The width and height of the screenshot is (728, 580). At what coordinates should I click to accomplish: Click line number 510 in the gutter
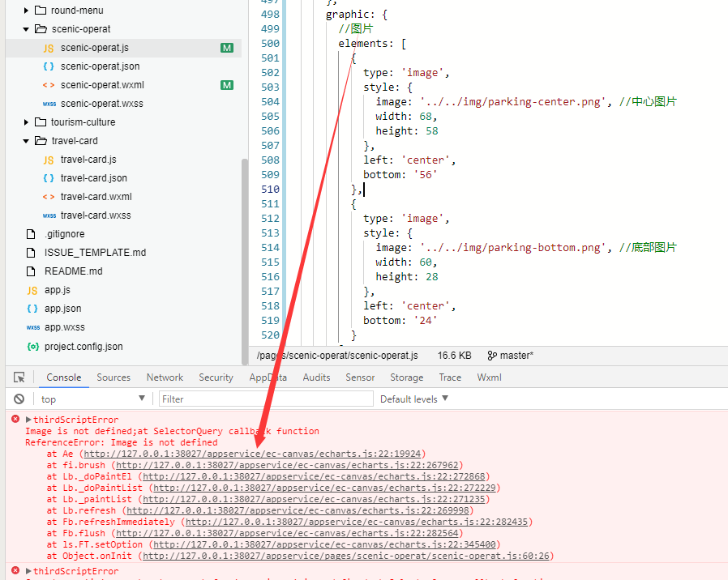tap(270, 190)
